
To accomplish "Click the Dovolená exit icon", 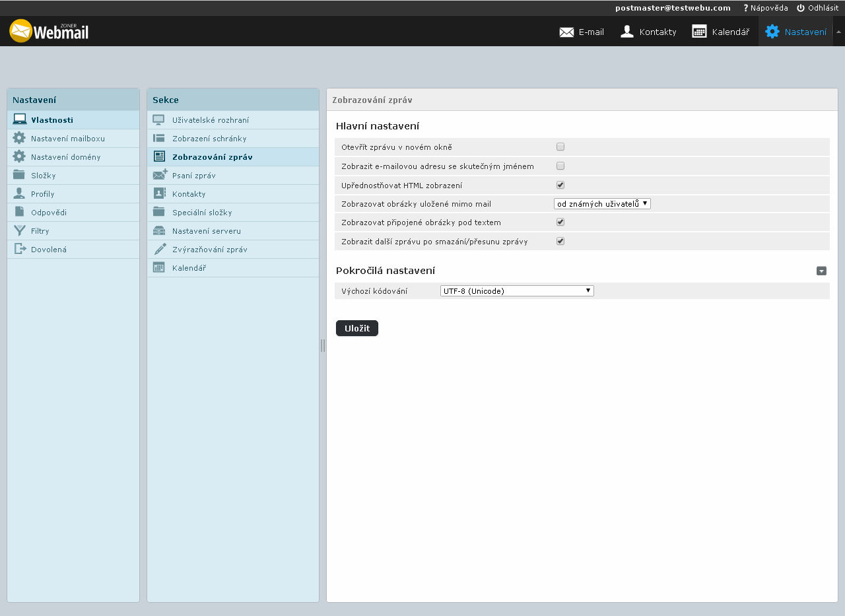I will pyautogui.click(x=19, y=250).
